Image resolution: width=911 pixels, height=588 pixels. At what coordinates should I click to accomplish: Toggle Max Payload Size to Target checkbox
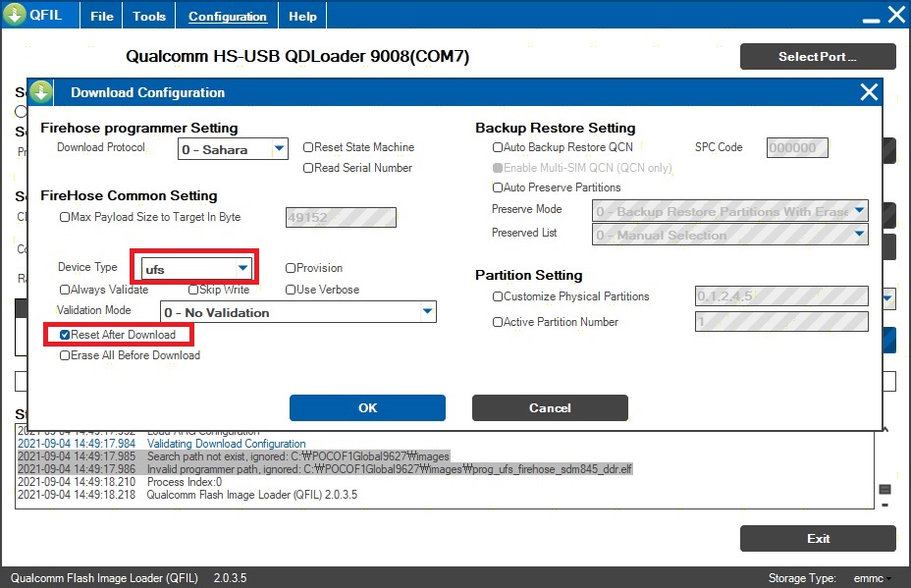(65, 217)
